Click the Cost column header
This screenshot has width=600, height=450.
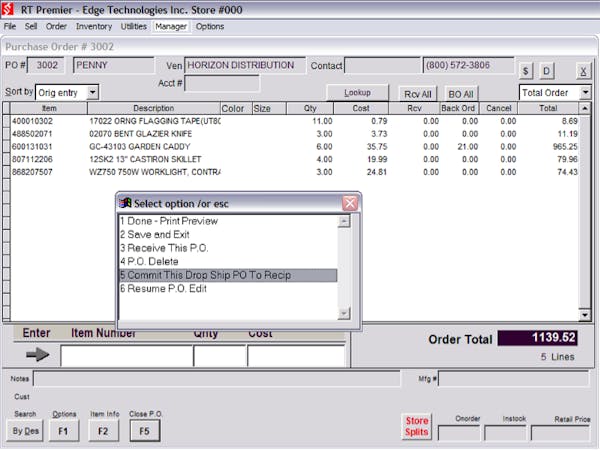[x=361, y=108]
